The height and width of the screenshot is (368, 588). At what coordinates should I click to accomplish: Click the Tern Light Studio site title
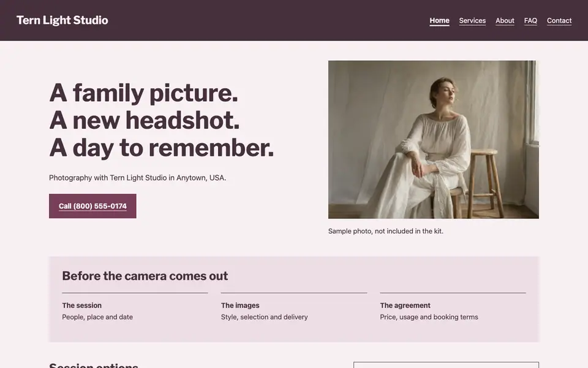[x=62, y=20]
